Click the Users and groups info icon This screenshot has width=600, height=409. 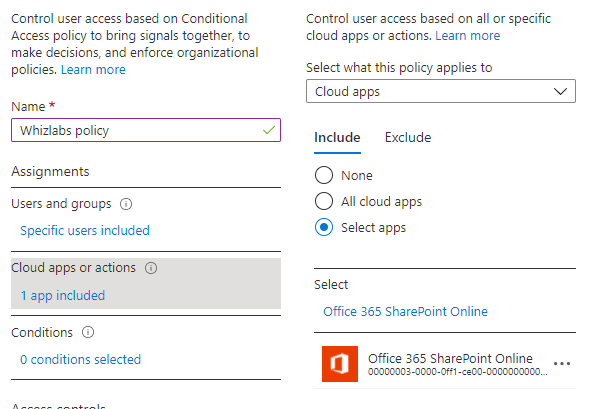pos(126,204)
